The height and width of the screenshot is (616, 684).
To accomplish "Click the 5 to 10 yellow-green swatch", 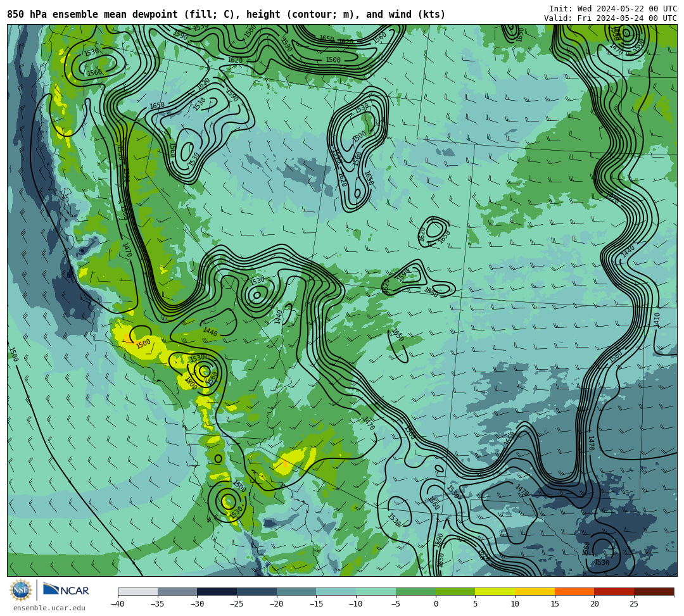I will pyautogui.click(x=495, y=591).
